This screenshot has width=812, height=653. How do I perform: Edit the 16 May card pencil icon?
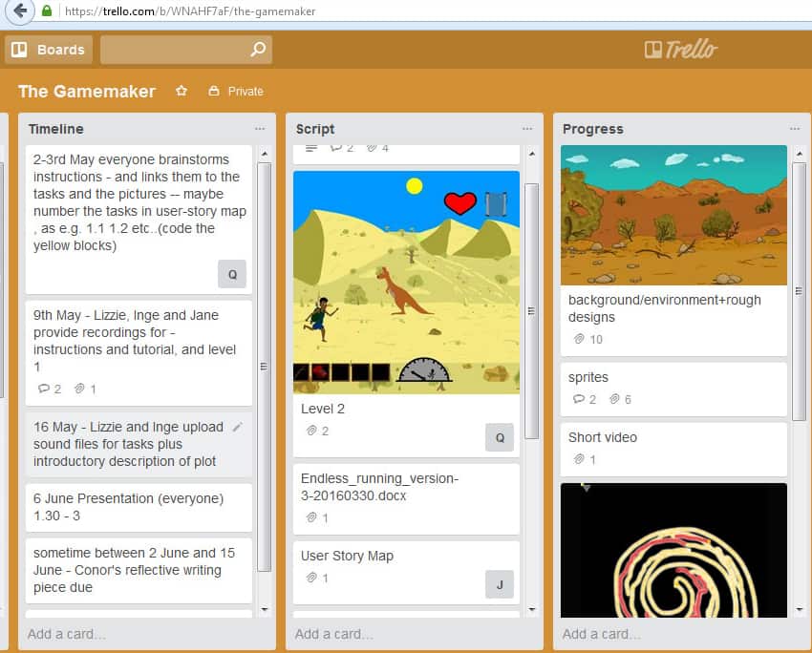[238, 427]
